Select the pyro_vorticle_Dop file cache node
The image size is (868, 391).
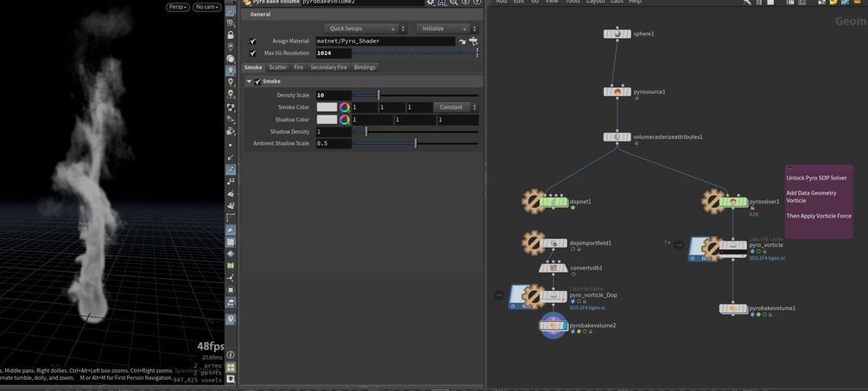553,295
